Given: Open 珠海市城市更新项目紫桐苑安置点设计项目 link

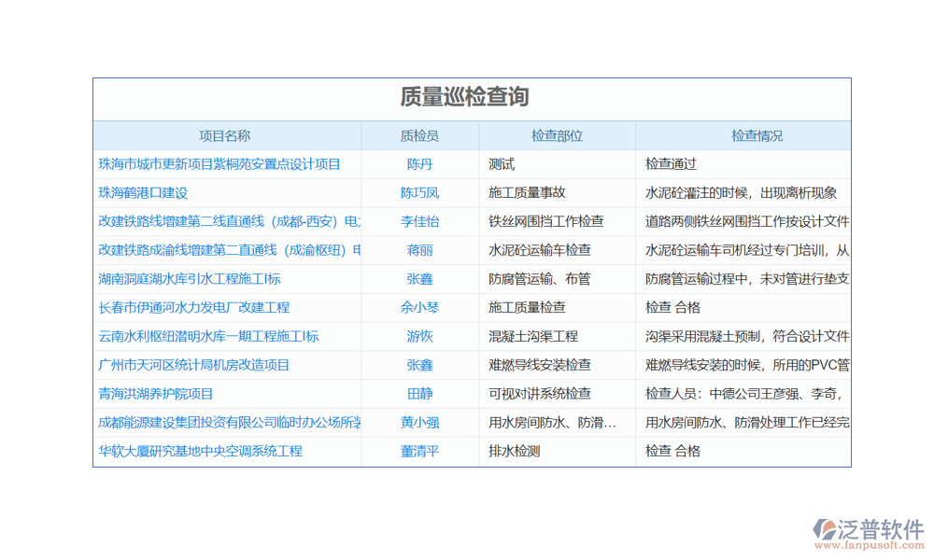Looking at the screenshot, I should click(219, 164).
